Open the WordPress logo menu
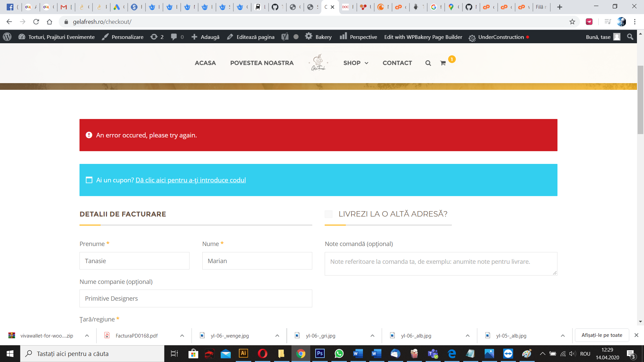This screenshot has height=362, width=644. 7,37
